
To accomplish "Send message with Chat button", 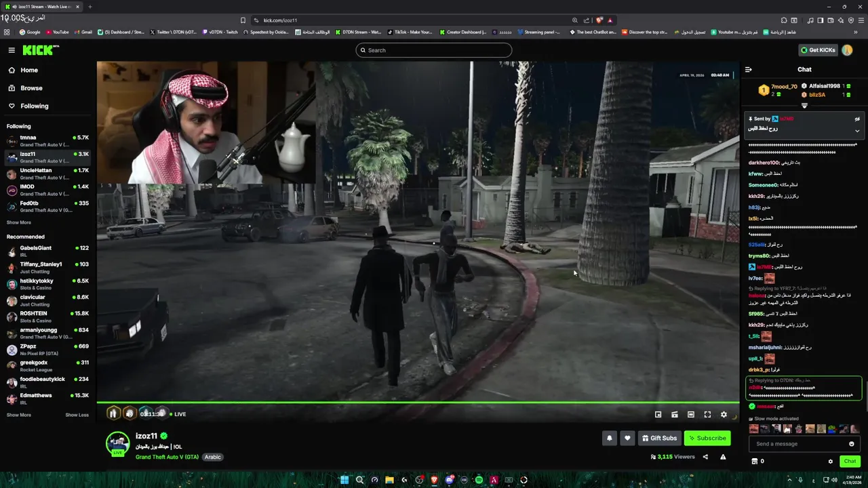I will pos(850,461).
